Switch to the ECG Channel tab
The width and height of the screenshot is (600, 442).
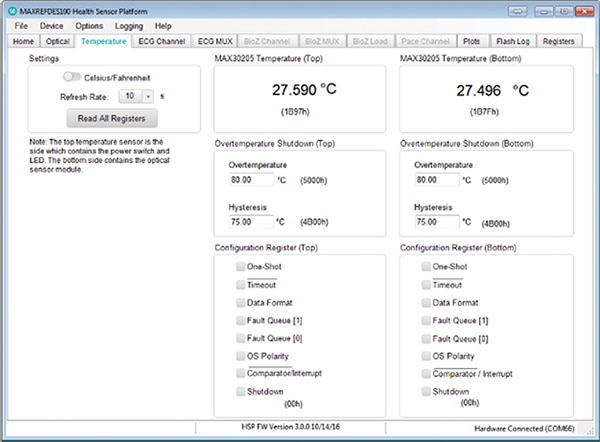[162, 42]
